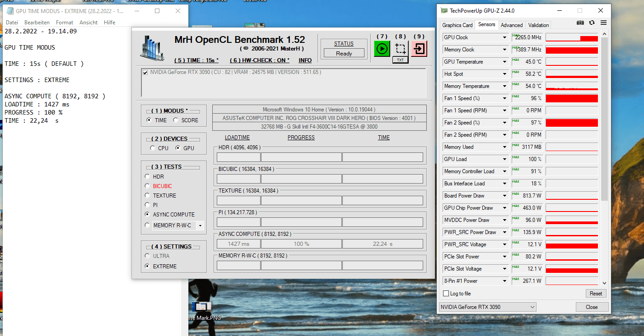Screen dimensions: 644x336
Task: Open the GPU Temperature sensor dropdown
Action: tap(504, 62)
